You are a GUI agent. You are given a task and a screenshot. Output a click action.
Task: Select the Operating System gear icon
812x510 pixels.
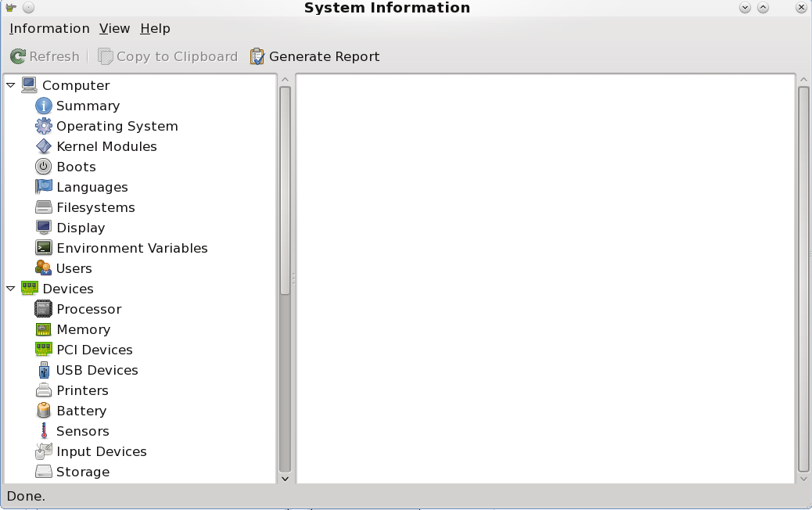click(44, 126)
